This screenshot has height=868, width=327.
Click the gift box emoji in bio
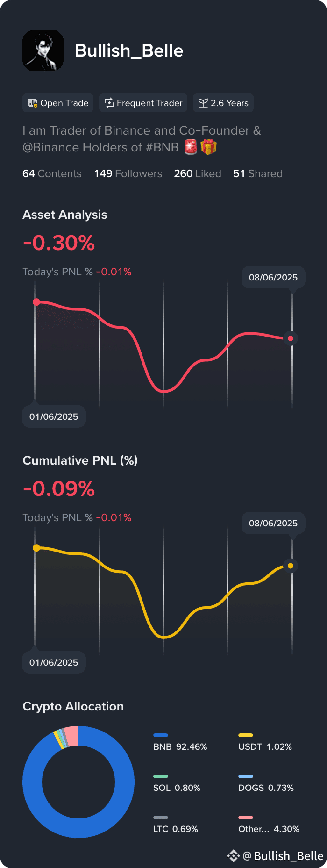209,147
